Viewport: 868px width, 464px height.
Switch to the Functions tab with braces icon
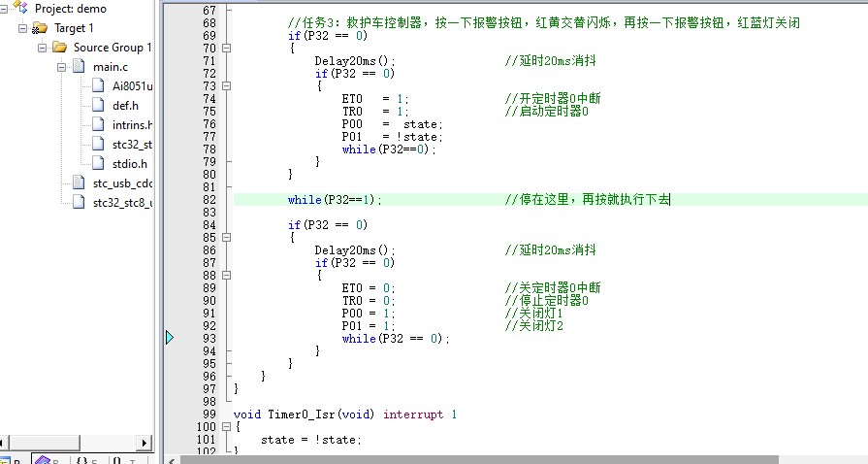pos(87,459)
